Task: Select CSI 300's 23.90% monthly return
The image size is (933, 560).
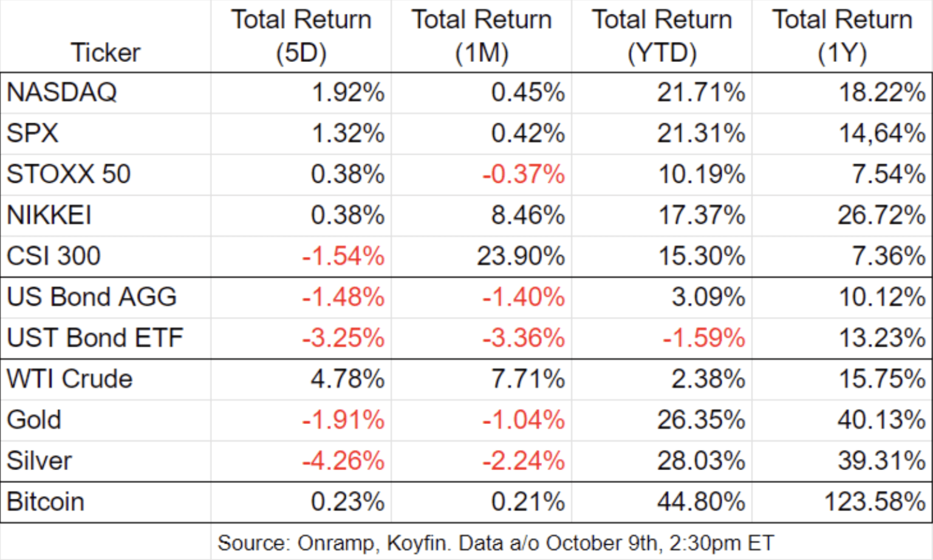Action: pyautogui.click(x=521, y=256)
